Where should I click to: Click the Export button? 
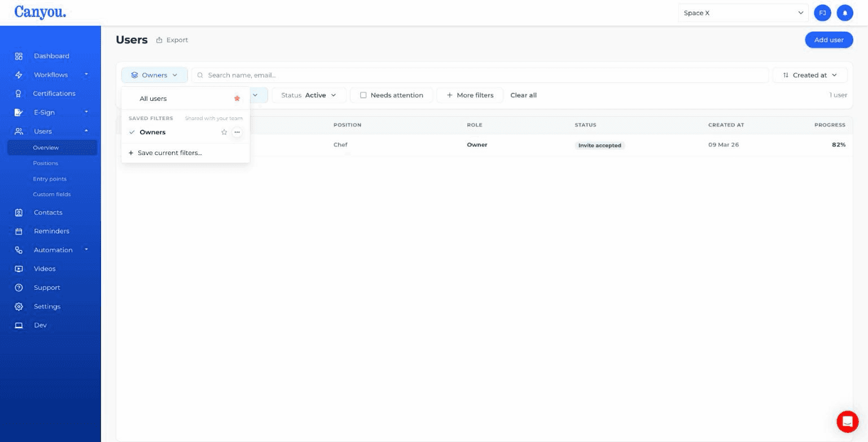[172, 40]
